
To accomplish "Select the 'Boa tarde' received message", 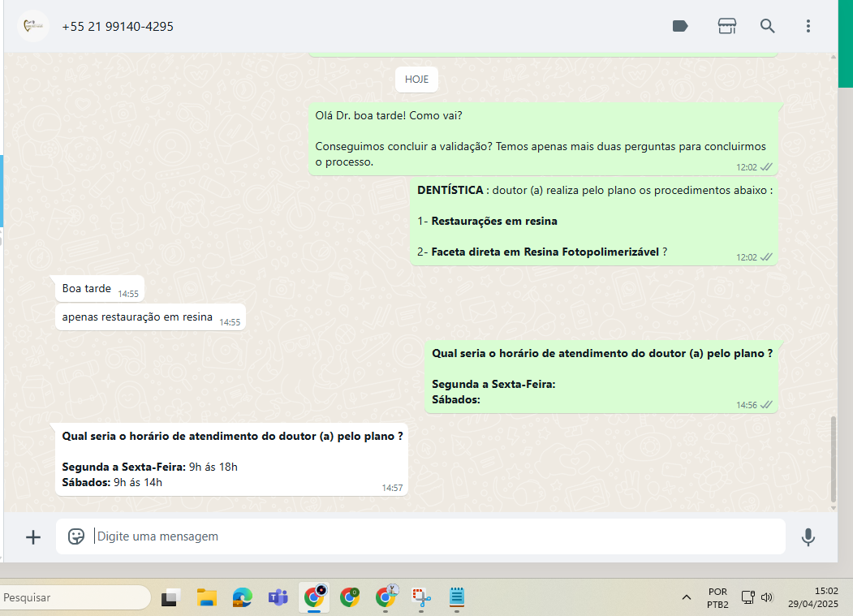I will pyautogui.click(x=100, y=289).
